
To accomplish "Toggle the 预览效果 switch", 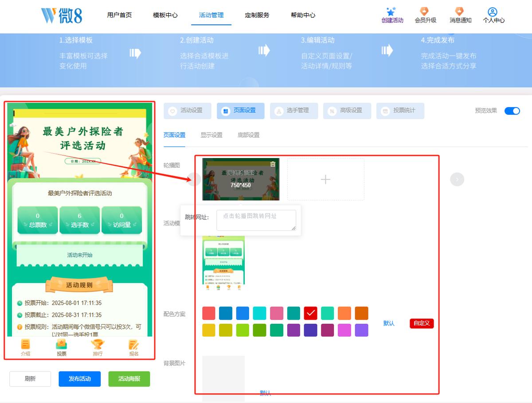I will [512, 111].
